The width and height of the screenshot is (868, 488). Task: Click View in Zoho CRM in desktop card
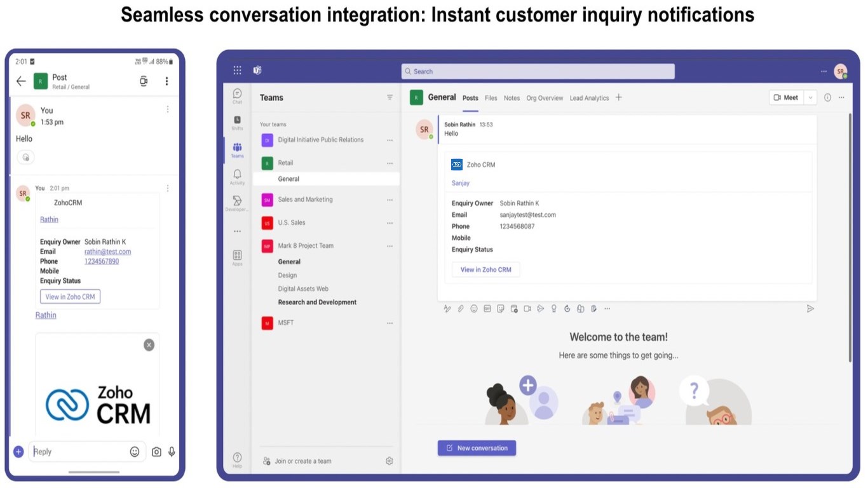(x=485, y=269)
